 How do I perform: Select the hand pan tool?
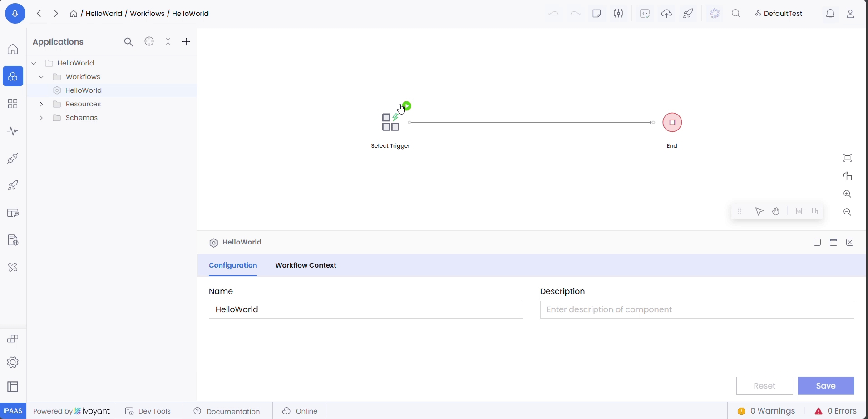pyautogui.click(x=776, y=211)
